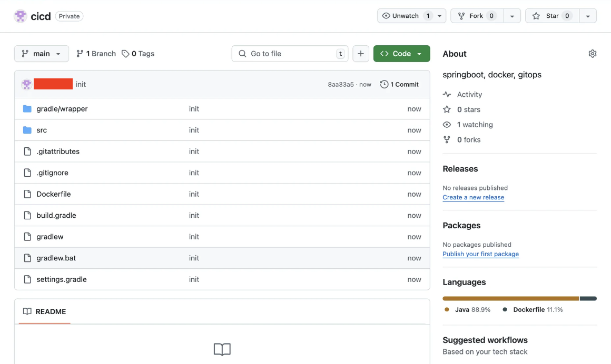Screen dimensions: 611x364
Task: Click Create a new release link
Action: click(x=474, y=197)
